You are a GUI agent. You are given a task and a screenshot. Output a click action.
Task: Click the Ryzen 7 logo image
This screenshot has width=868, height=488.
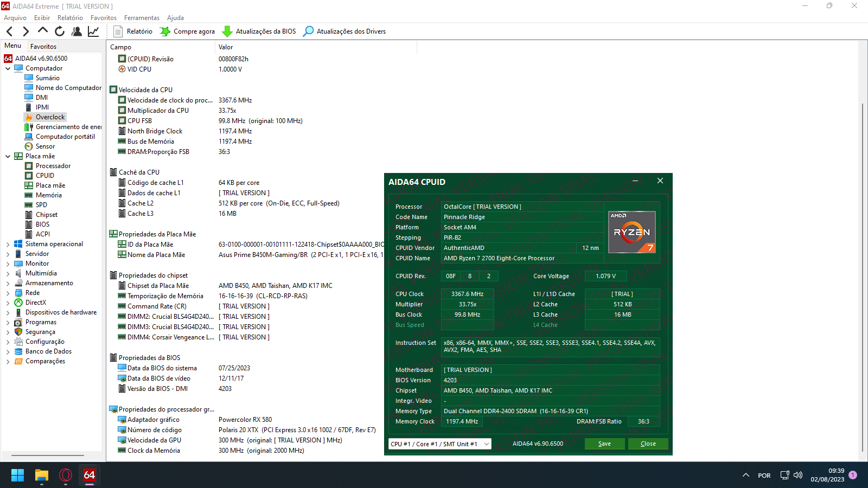(x=632, y=232)
